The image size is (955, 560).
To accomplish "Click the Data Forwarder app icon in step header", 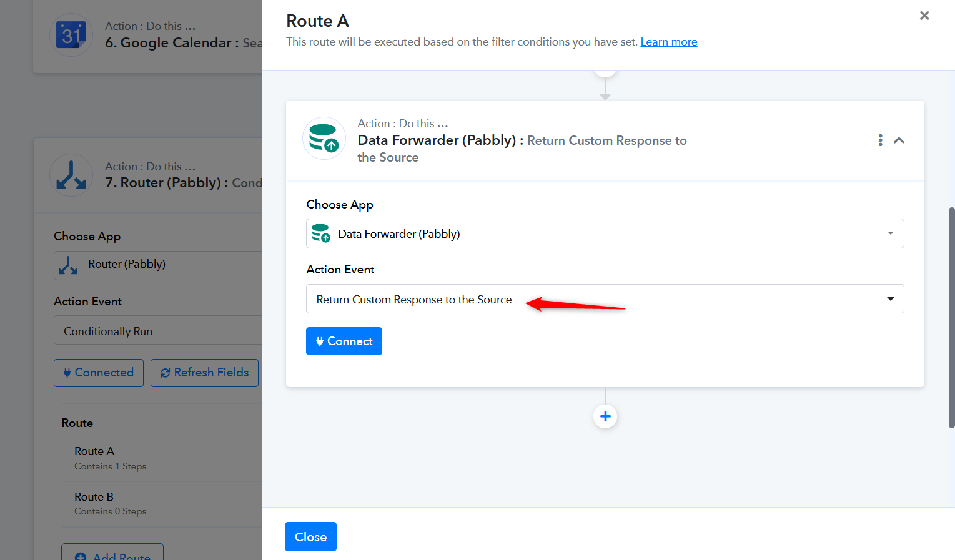I will 324,138.
